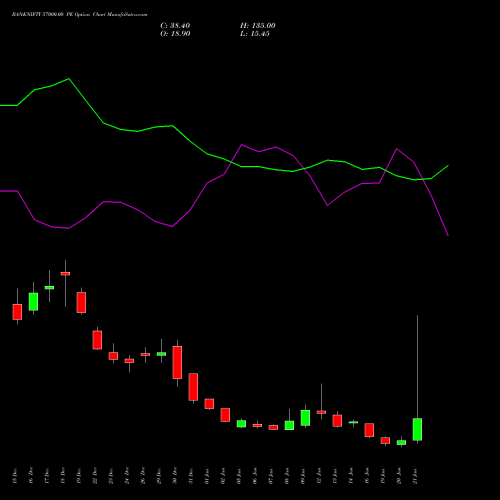Click the 12 Jan date label
Screen dimensions: 500x500
pyautogui.click(x=319, y=476)
